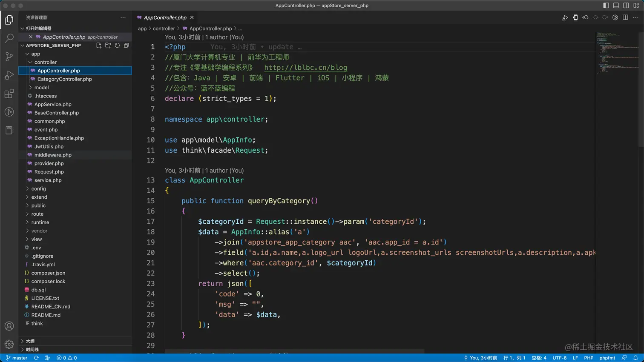
Task: Click the indentation setting 空格: 4
Action: point(539,358)
